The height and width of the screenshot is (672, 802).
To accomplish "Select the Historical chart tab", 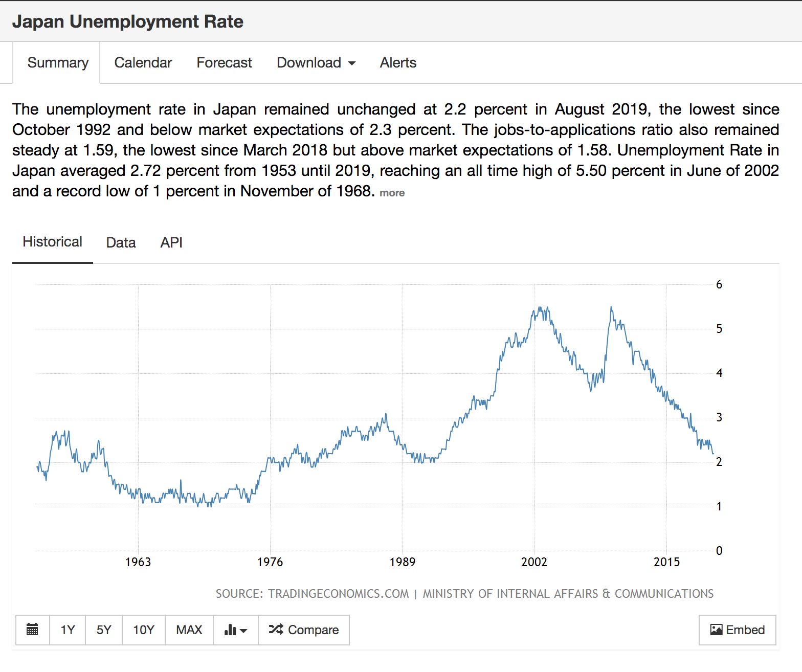I will [x=52, y=242].
